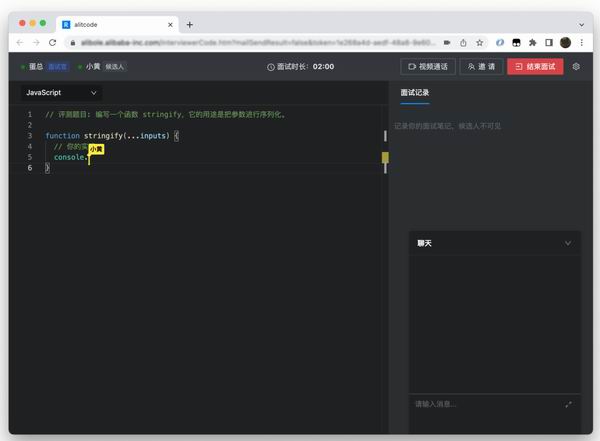The image size is (600, 441).
Task: Click the interview notes text area
Action: pos(491,168)
